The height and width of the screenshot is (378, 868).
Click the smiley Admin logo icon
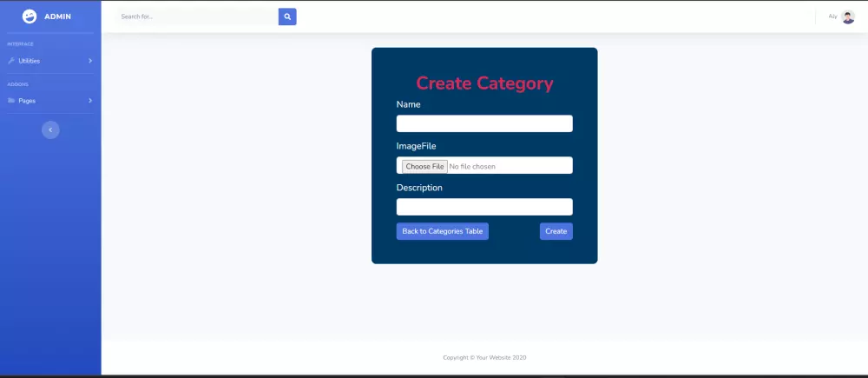pos(30,17)
